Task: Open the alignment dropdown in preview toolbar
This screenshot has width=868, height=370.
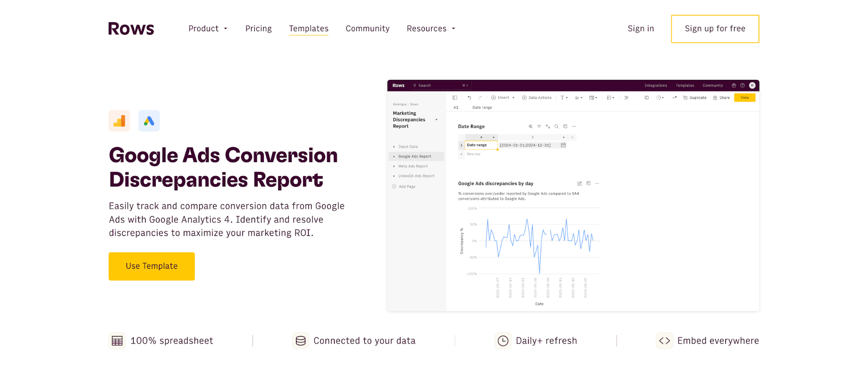Action: click(x=579, y=98)
